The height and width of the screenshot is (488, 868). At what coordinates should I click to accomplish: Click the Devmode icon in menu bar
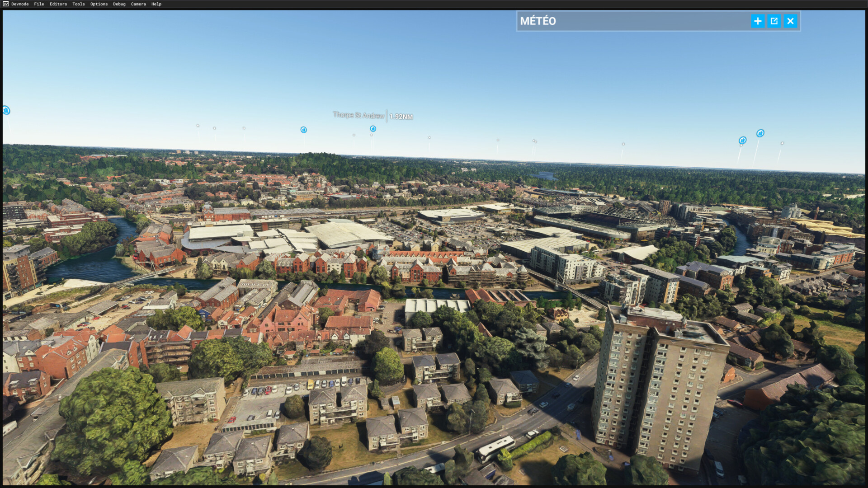point(6,4)
